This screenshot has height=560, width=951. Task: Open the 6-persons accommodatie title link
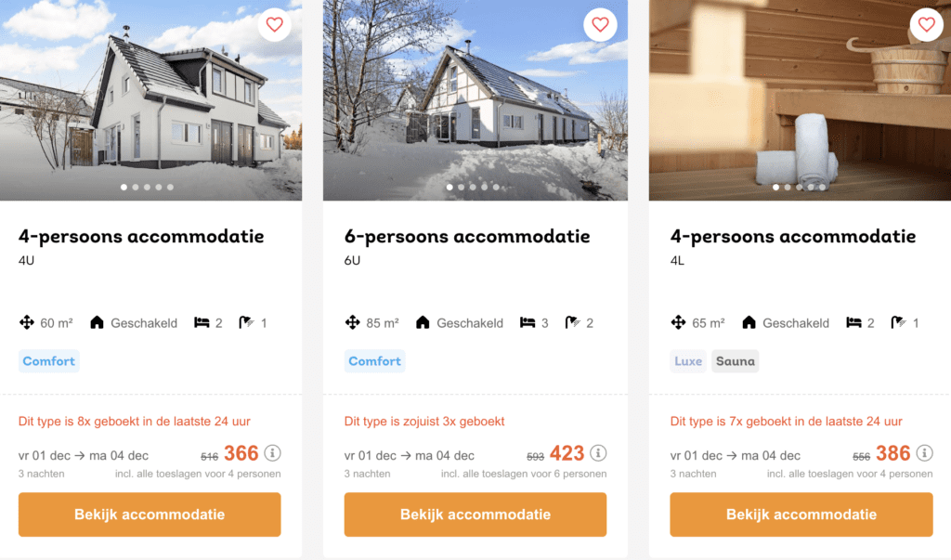467,236
